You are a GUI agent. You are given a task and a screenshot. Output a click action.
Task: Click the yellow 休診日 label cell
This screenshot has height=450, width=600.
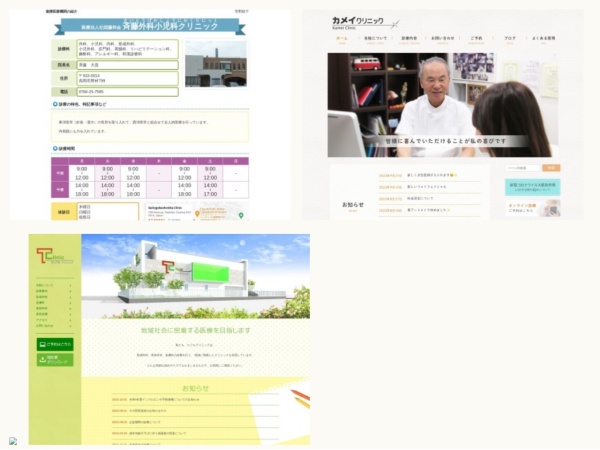(64, 212)
